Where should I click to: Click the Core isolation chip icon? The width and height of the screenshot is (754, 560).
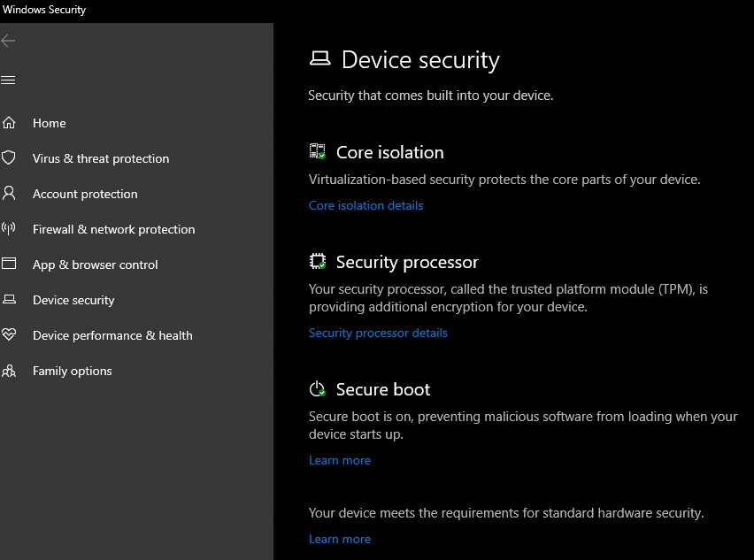(x=318, y=152)
